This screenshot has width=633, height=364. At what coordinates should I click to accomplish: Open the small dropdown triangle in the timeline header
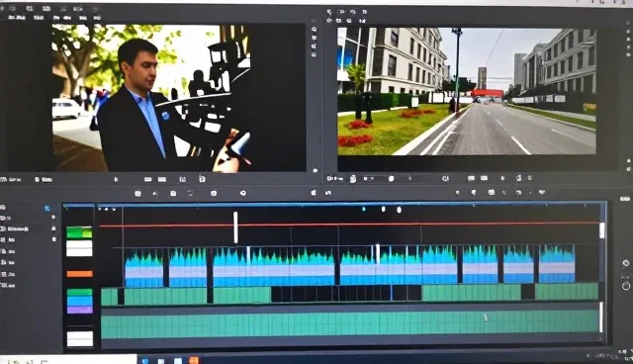[x=115, y=210]
